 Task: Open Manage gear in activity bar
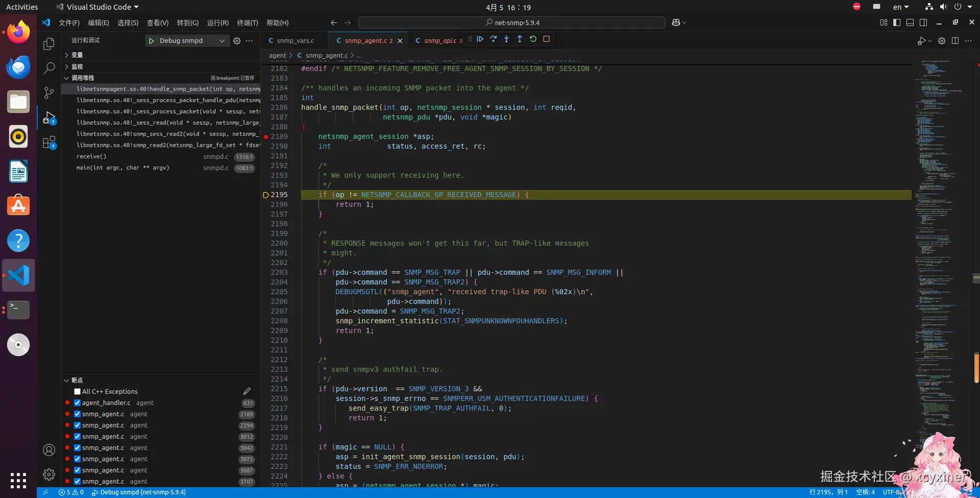pyautogui.click(x=49, y=475)
